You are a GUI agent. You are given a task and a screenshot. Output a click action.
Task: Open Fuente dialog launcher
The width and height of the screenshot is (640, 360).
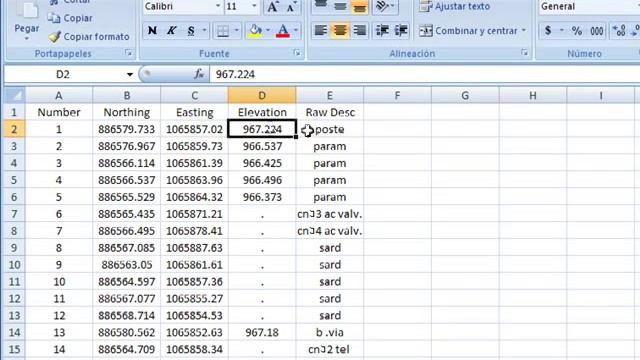297,53
